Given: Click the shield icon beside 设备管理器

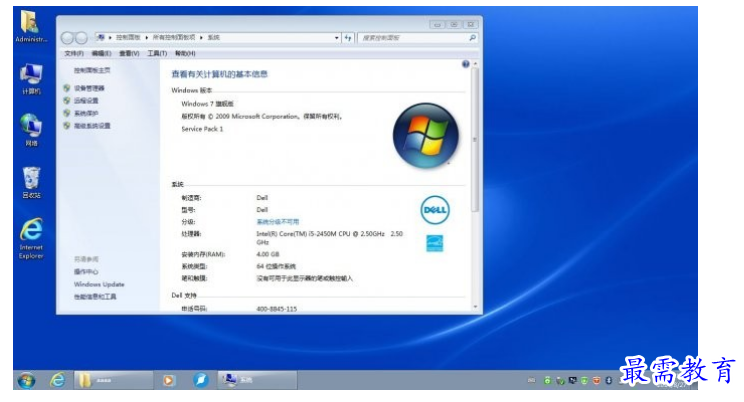Looking at the screenshot, I should tap(67, 88).
